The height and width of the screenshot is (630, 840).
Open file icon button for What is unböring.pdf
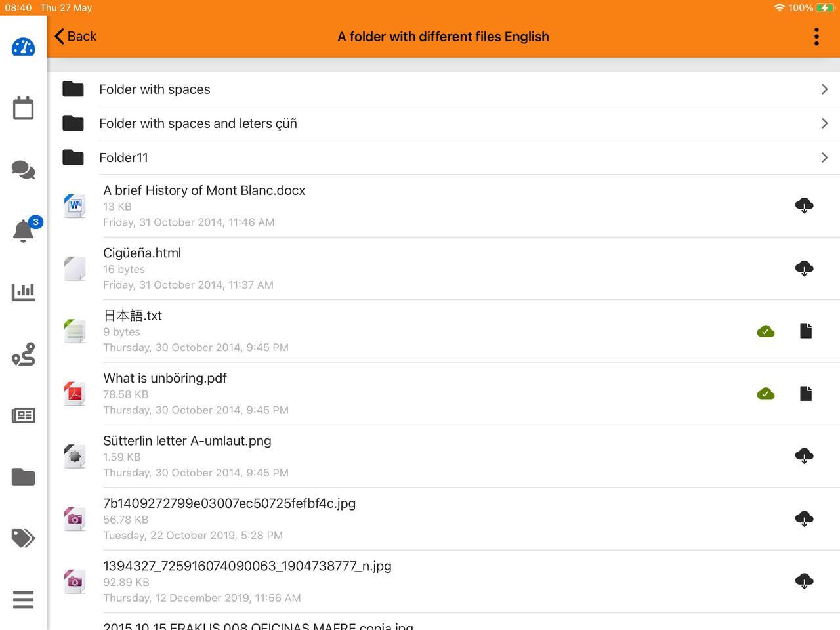coord(806,393)
